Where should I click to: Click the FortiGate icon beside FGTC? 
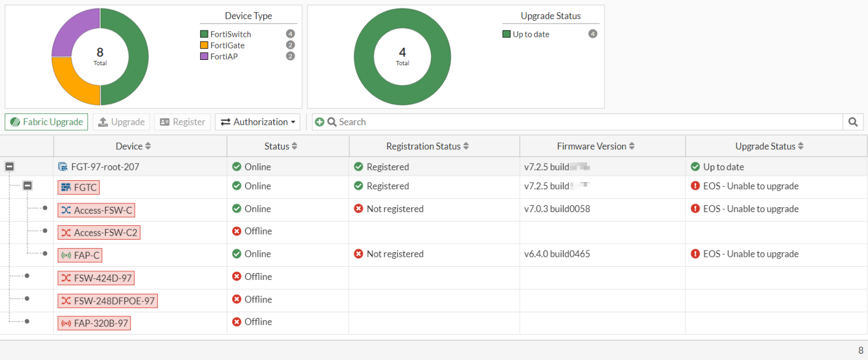(x=66, y=188)
